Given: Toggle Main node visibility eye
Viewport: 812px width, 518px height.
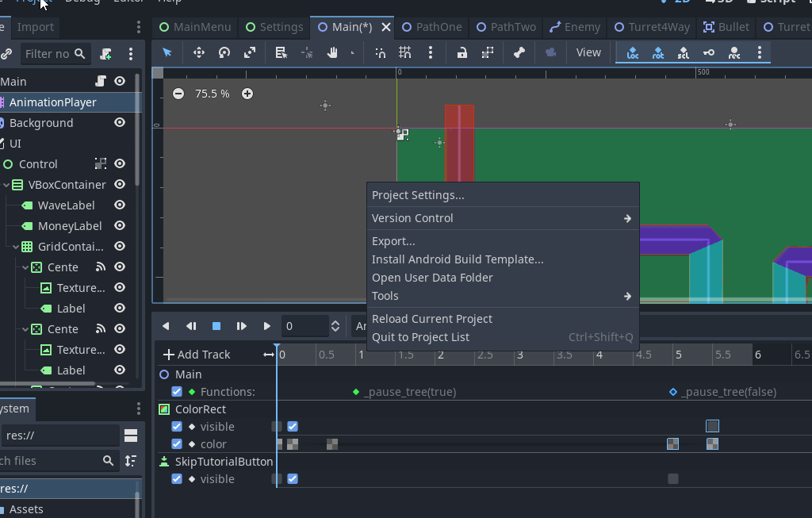Looking at the screenshot, I should tap(120, 82).
